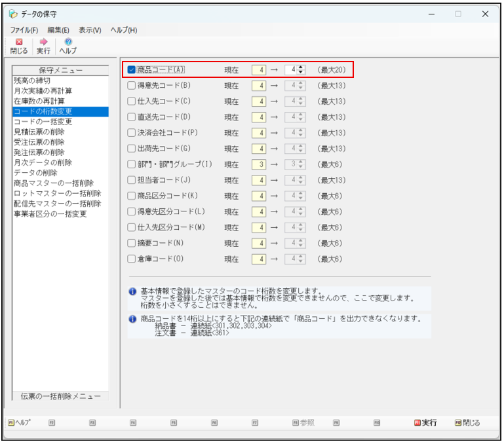Uncheck the 商品コード(A) checkbox
The image size is (504, 442).
[x=131, y=69]
